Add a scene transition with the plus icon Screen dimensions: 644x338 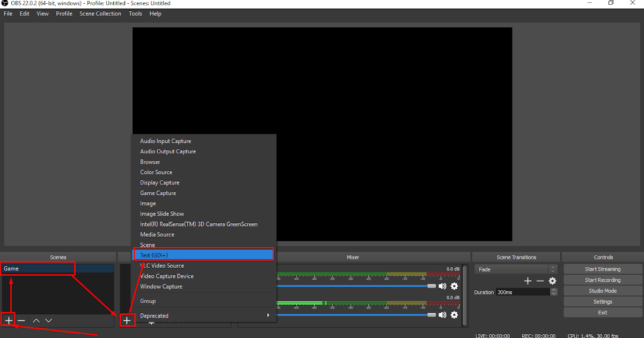528,281
